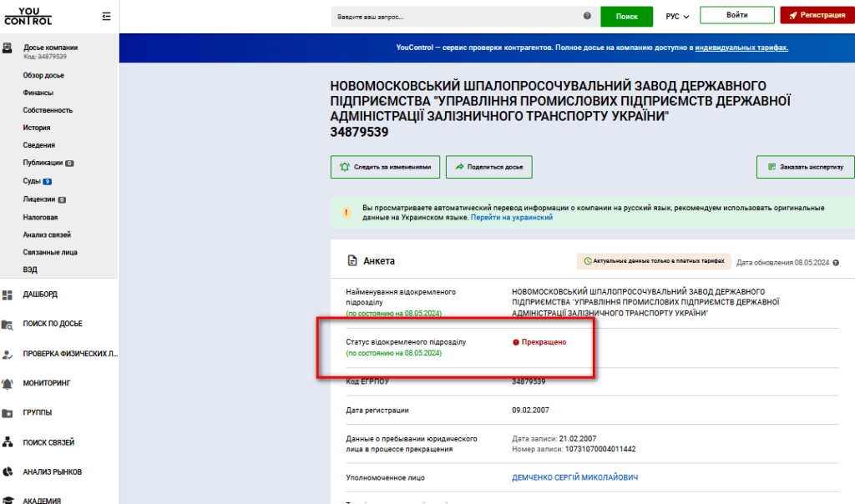The height and width of the screenshot is (504, 855).
Task: Click the warning icon in translation notice
Action: tap(347, 213)
